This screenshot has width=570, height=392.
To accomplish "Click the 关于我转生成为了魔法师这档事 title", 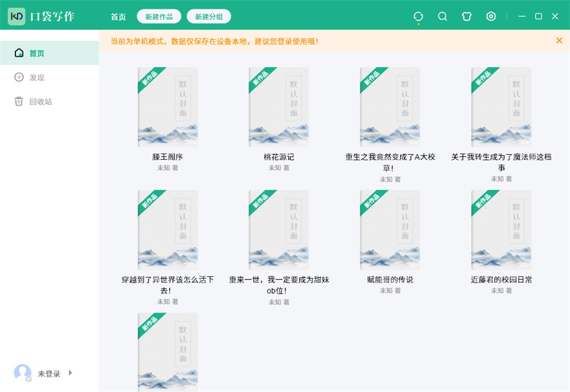I will click(x=501, y=162).
